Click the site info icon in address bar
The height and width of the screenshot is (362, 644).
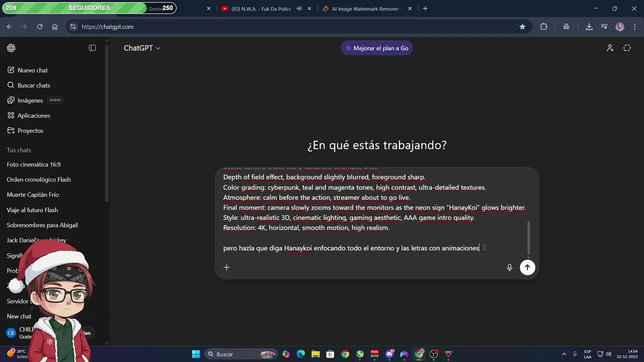[x=73, y=27]
